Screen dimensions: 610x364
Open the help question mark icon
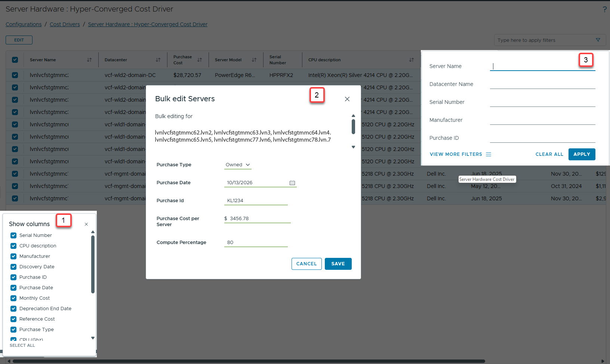(x=604, y=9)
